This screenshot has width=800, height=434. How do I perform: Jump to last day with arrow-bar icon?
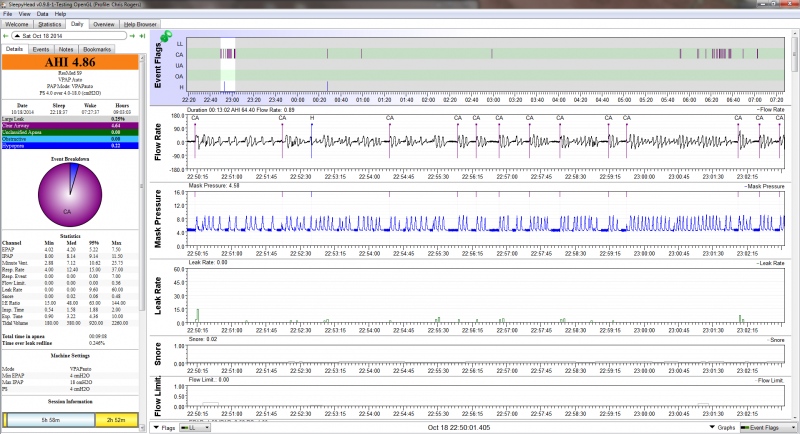point(141,36)
